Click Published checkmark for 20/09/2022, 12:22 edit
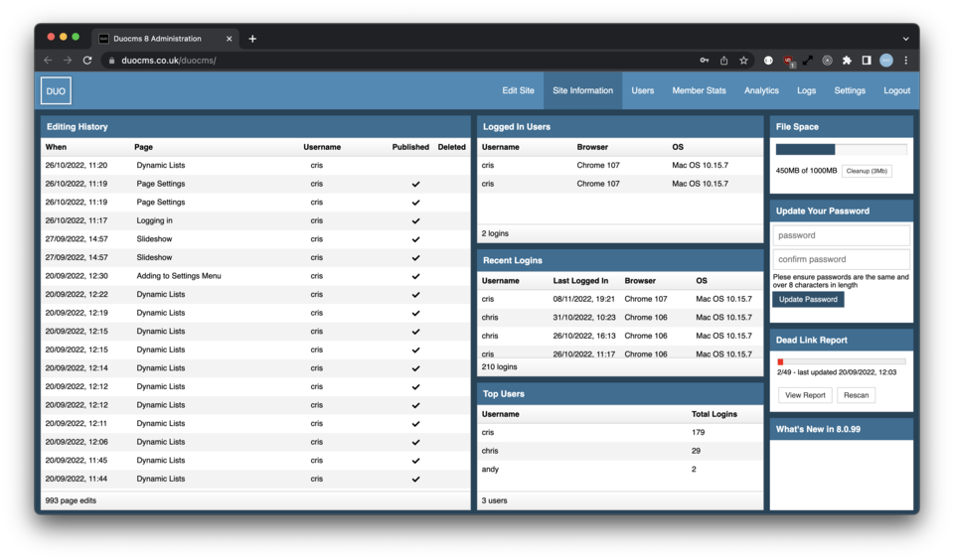 (415, 295)
